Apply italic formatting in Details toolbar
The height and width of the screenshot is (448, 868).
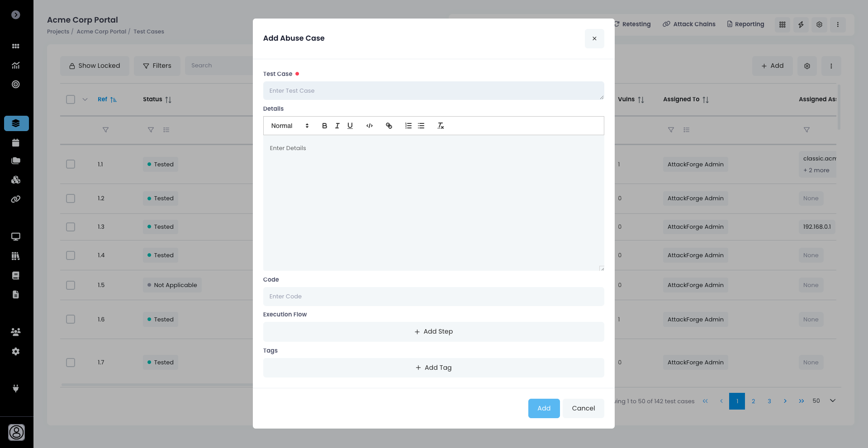click(337, 126)
